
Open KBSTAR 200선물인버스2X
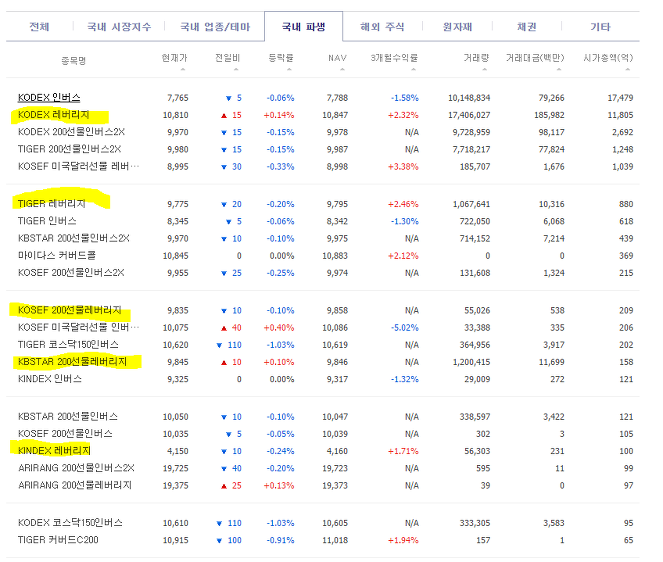[74, 239]
